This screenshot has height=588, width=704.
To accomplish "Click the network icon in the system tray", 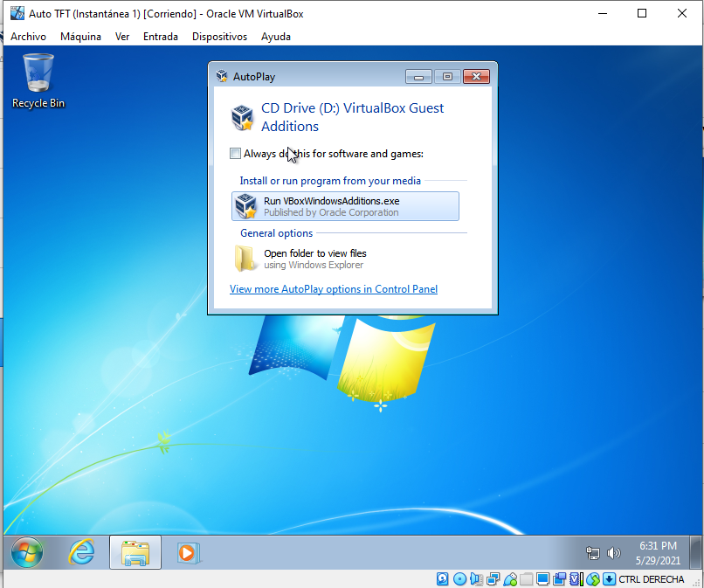I will click(593, 553).
